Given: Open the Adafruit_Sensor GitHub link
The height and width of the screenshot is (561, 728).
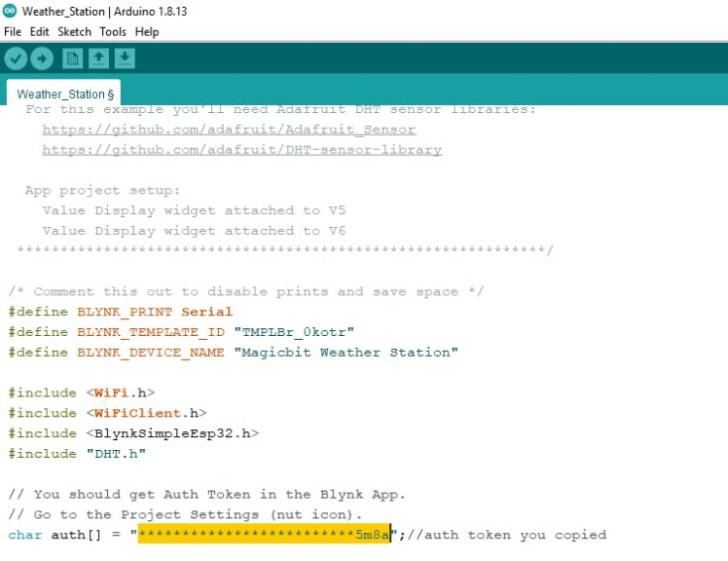Looking at the screenshot, I should tap(229, 130).
